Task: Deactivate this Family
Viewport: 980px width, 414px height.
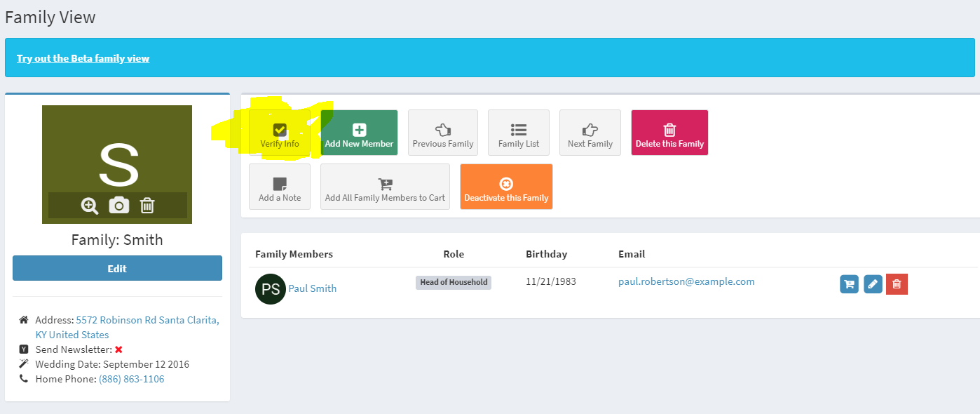Action: pyautogui.click(x=506, y=187)
